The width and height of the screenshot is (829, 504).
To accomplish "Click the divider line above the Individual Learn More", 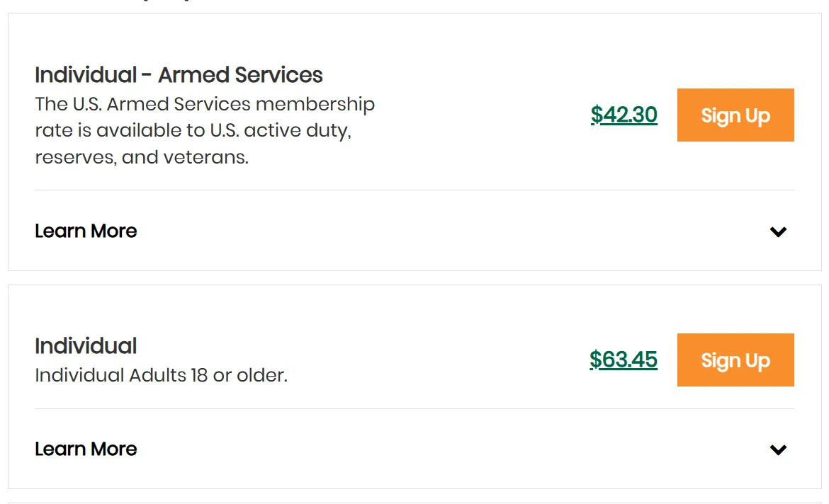I will pyautogui.click(x=414, y=409).
